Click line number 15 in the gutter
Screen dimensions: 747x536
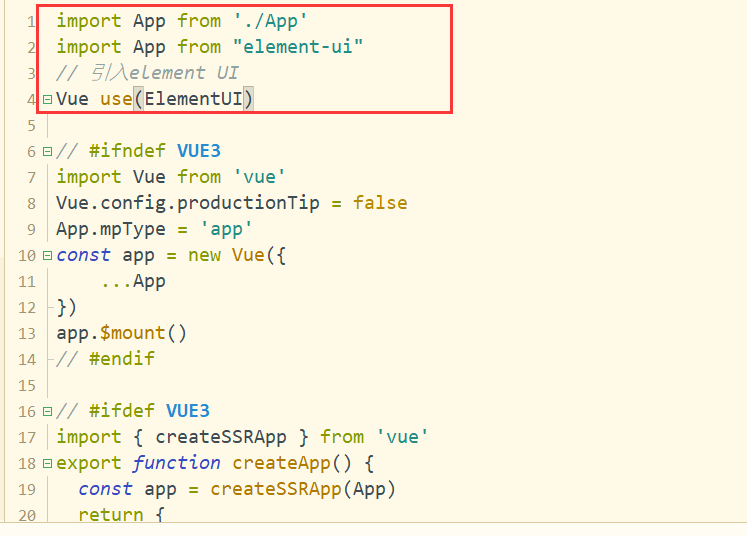click(x=27, y=385)
